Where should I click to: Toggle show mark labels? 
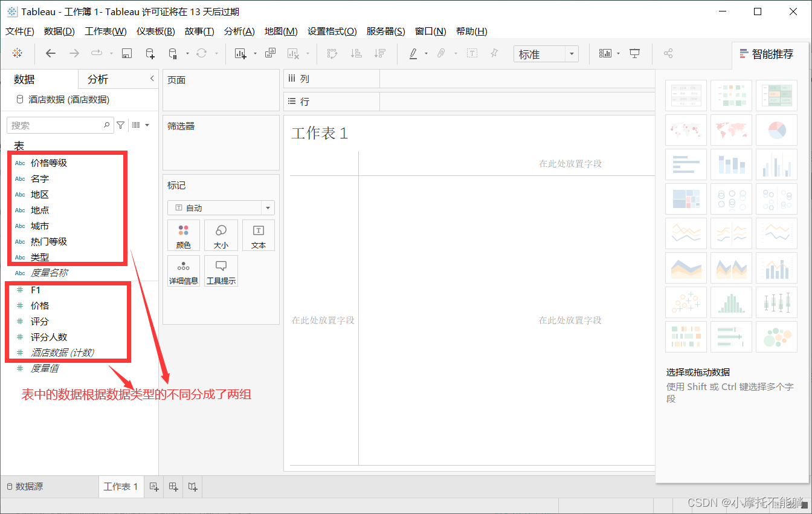click(x=472, y=53)
